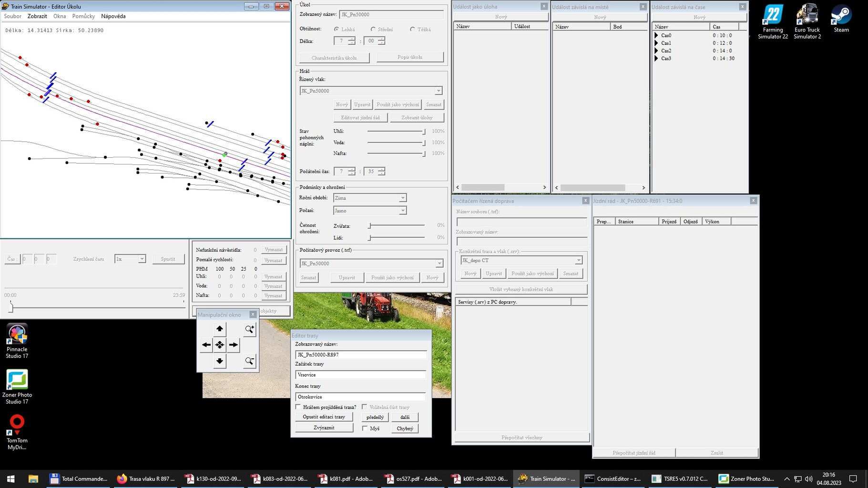868x488 pixels.
Task: Open Zoner Photo Studio 17 desktop shortcut
Action: click(17, 387)
